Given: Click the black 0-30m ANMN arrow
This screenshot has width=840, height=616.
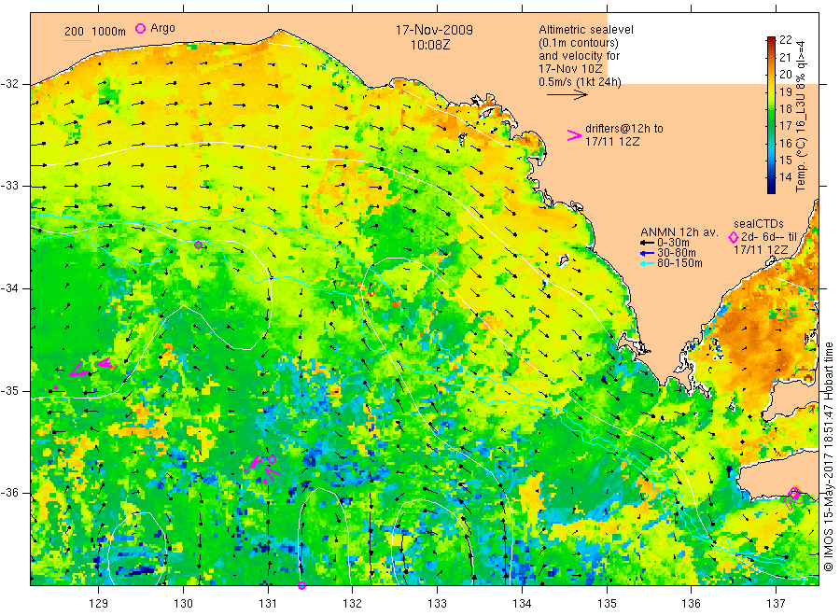Looking at the screenshot, I should [647, 243].
